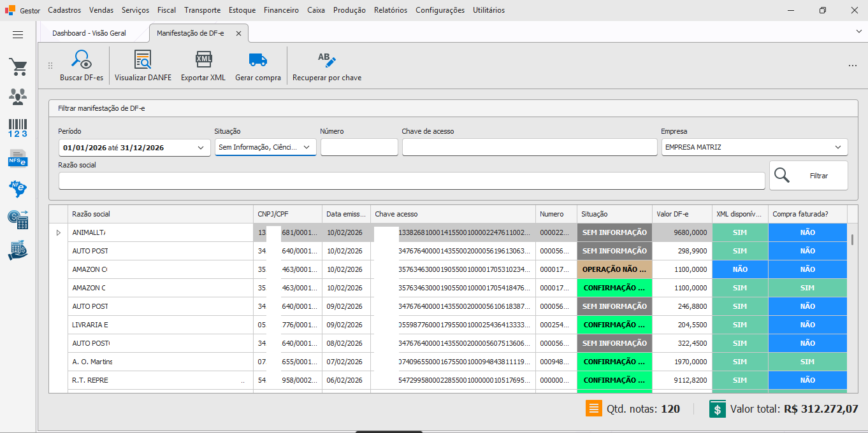Open the Empresa dropdown
This screenshot has width=868, height=433.
(x=838, y=147)
